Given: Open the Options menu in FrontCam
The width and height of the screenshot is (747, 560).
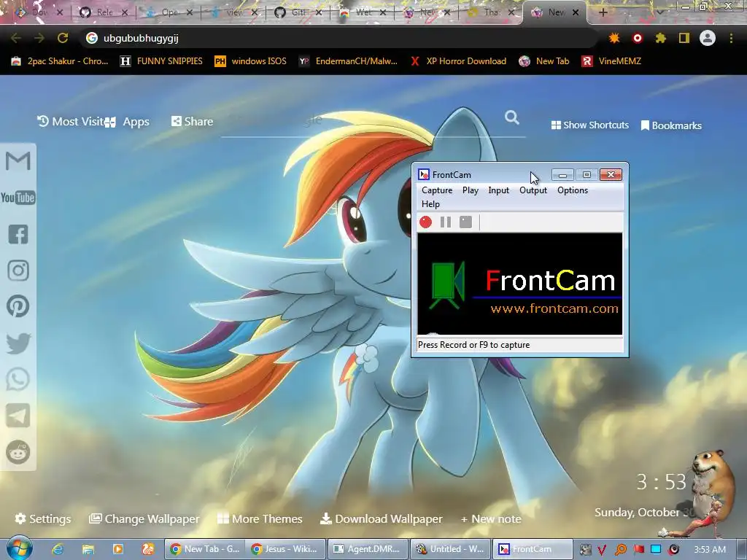Looking at the screenshot, I should tap(572, 190).
